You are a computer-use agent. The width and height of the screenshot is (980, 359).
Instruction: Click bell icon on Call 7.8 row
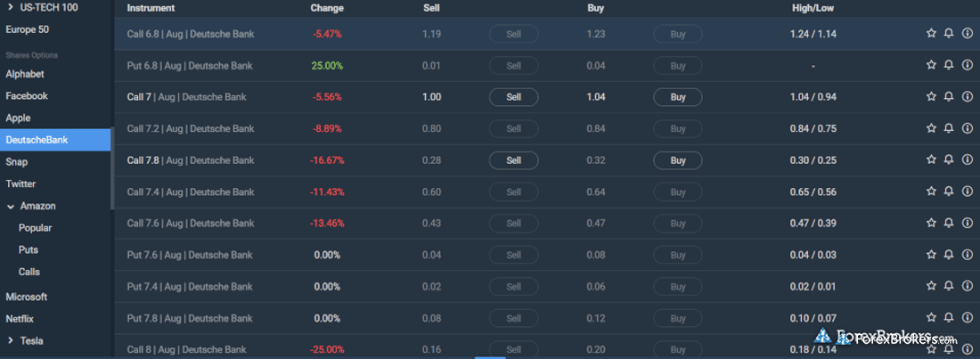tap(949, 160)
